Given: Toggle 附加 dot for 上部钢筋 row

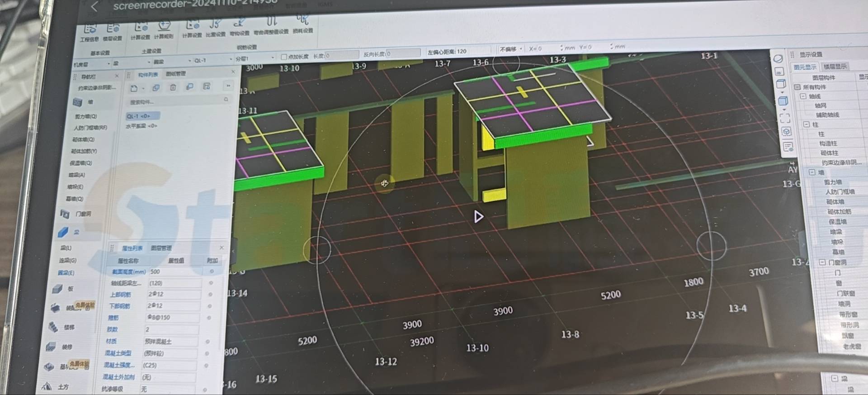Looking at the screenshot, I should (210, 294).
